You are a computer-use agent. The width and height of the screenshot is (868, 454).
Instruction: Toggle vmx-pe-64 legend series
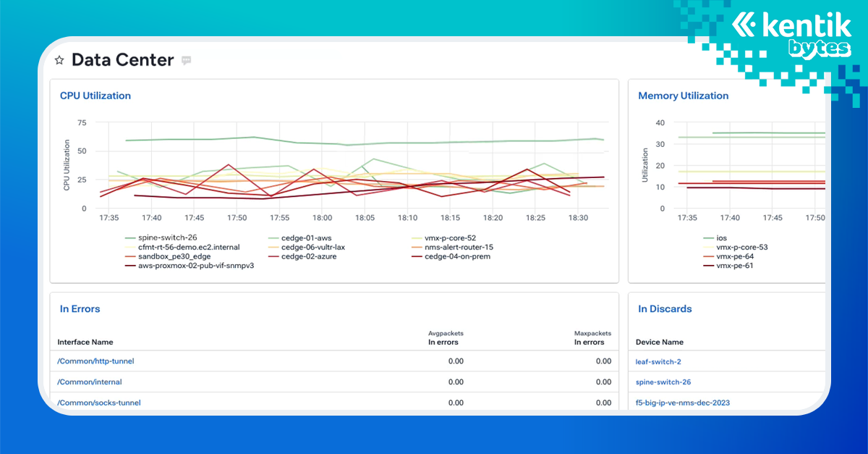pos(728,256)
